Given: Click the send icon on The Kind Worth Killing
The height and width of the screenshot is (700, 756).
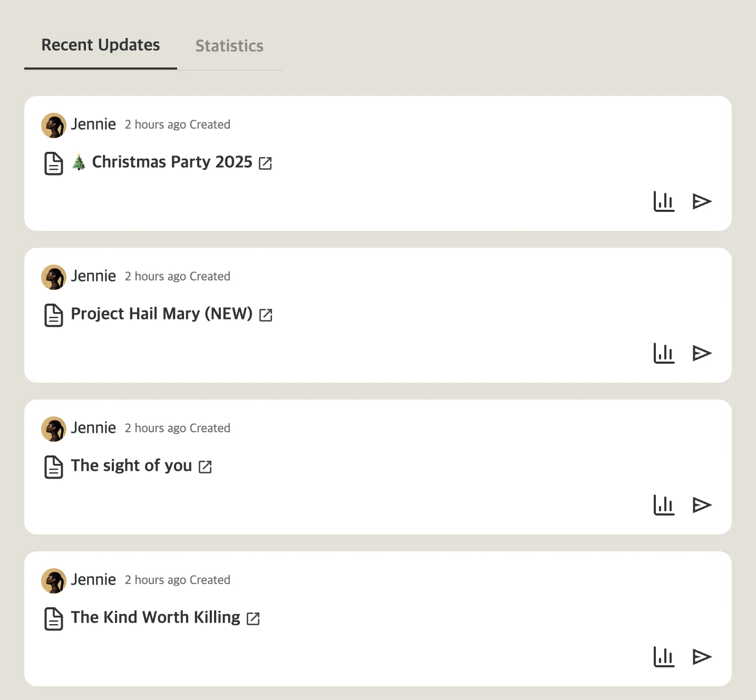Looking at the screenshot, I should pos(702,657).
